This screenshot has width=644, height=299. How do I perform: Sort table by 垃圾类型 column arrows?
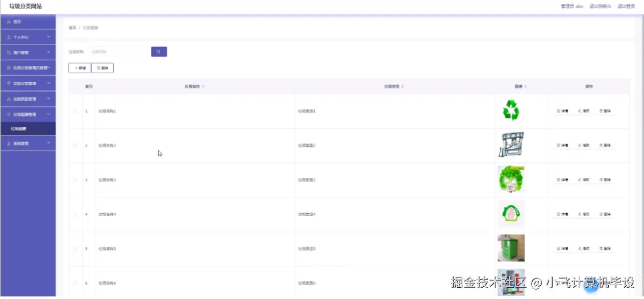pos(403,86)
